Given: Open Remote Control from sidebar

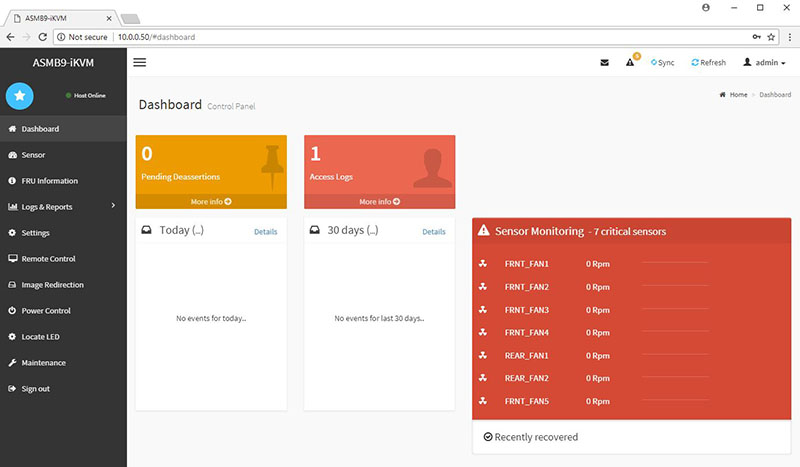Looking at the screenshot, I should click(x=48, y=259).
